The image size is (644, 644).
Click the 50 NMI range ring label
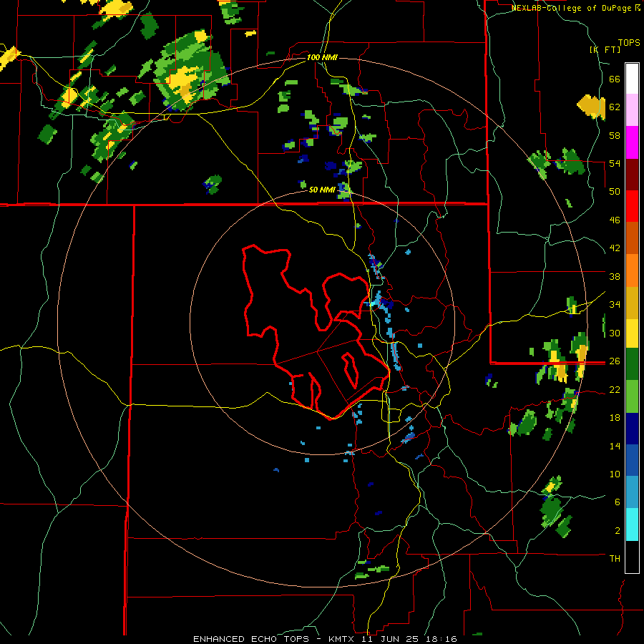(322, 190)
